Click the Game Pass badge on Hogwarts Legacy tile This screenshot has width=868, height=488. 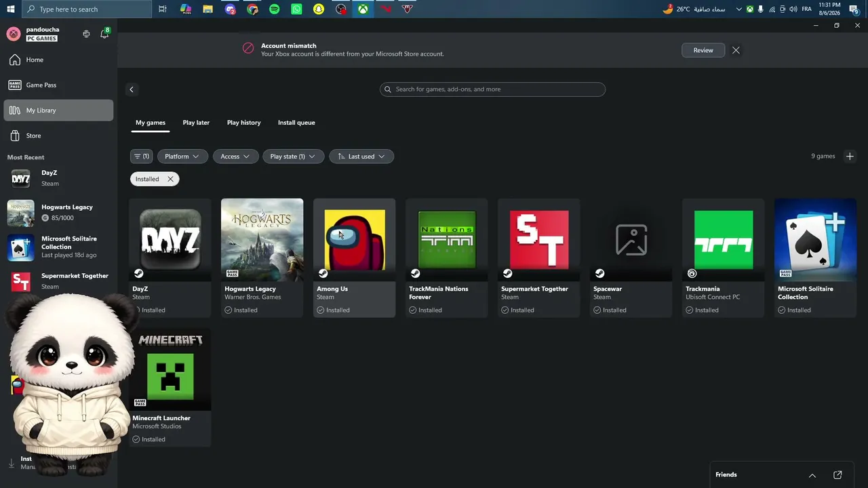pos(232,274)
